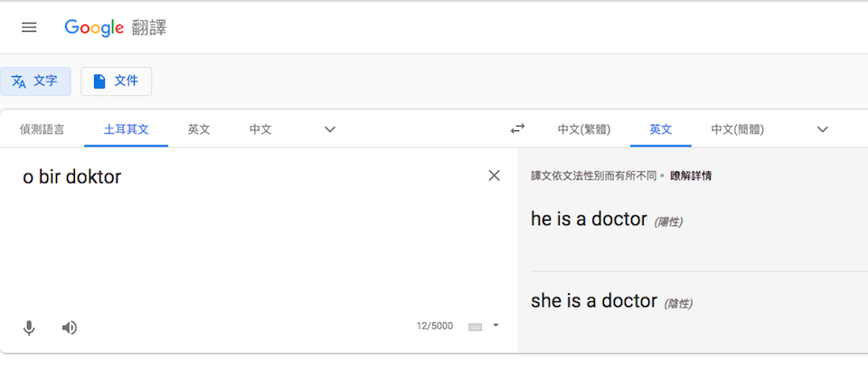
Task: Start voice input with microphone icon
Action: point(29,328)
